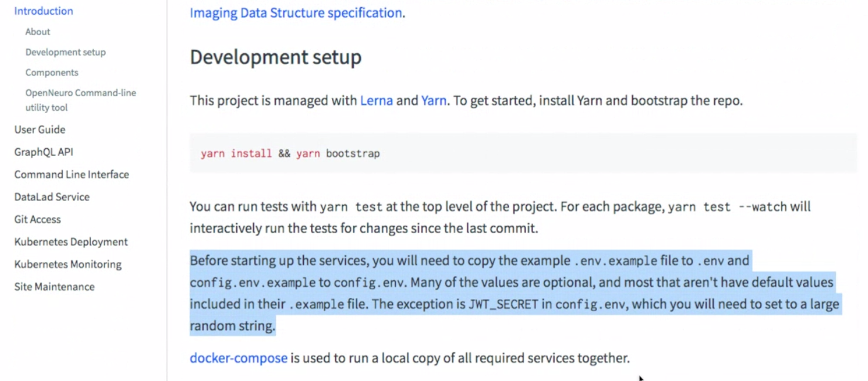Open the Git Access documentation
The image size is (868, 381).
38,219
